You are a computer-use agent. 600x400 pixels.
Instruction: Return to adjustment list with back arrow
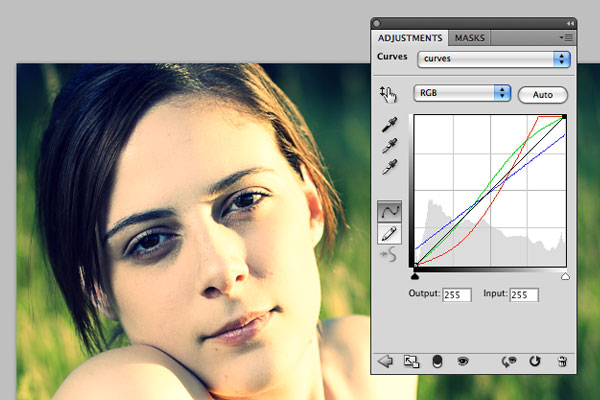click(x=385, y=361)
